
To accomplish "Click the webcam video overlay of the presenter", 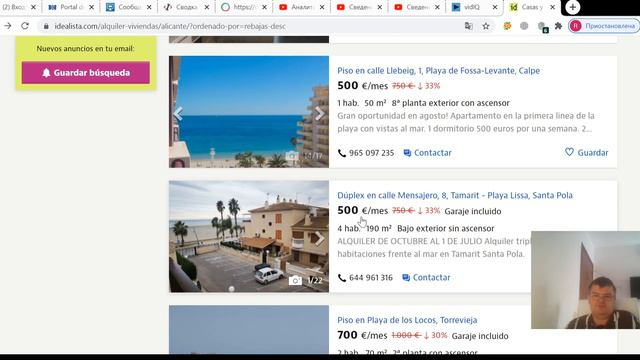I will point(585,280).
